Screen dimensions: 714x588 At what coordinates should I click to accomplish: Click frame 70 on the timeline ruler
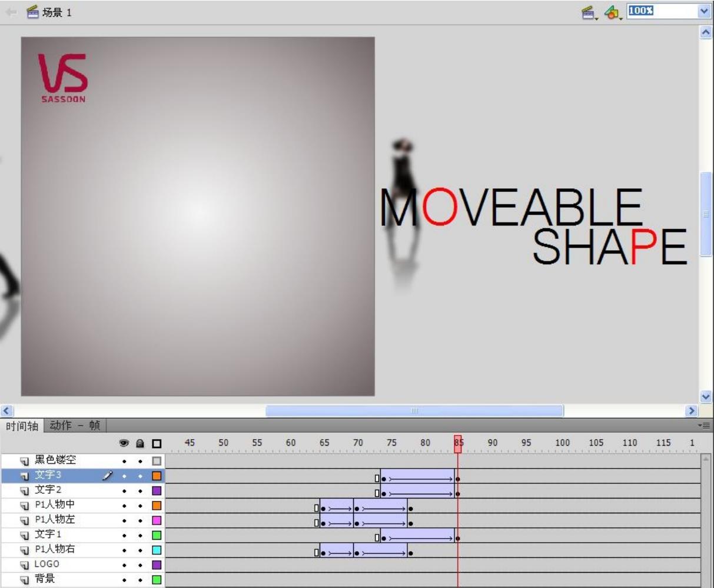tap(358, 443)
